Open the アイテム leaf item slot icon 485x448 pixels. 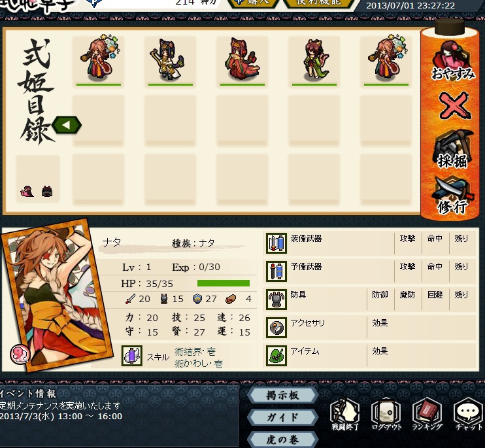[276, 356]
